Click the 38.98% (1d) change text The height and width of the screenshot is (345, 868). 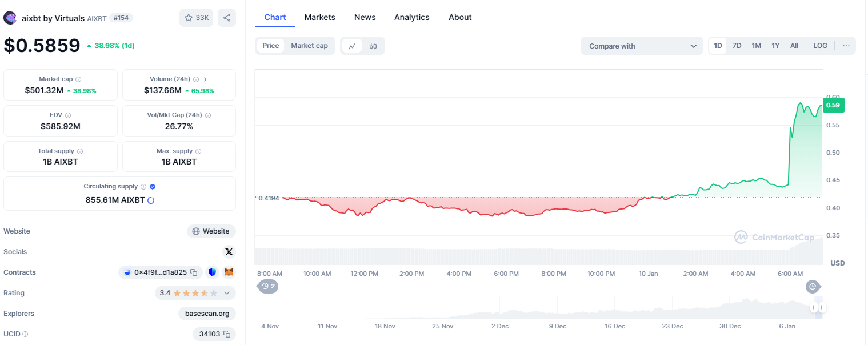[x=114, y=46]
